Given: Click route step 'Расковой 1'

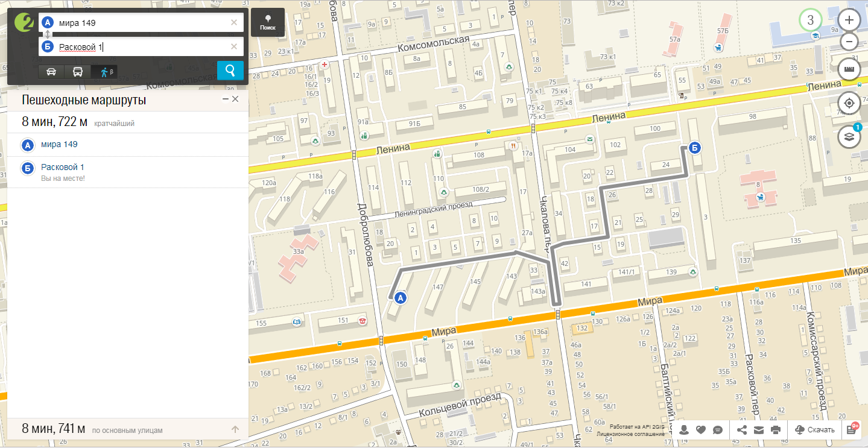Looking at the screenshot, I should [x=63, y=167].
